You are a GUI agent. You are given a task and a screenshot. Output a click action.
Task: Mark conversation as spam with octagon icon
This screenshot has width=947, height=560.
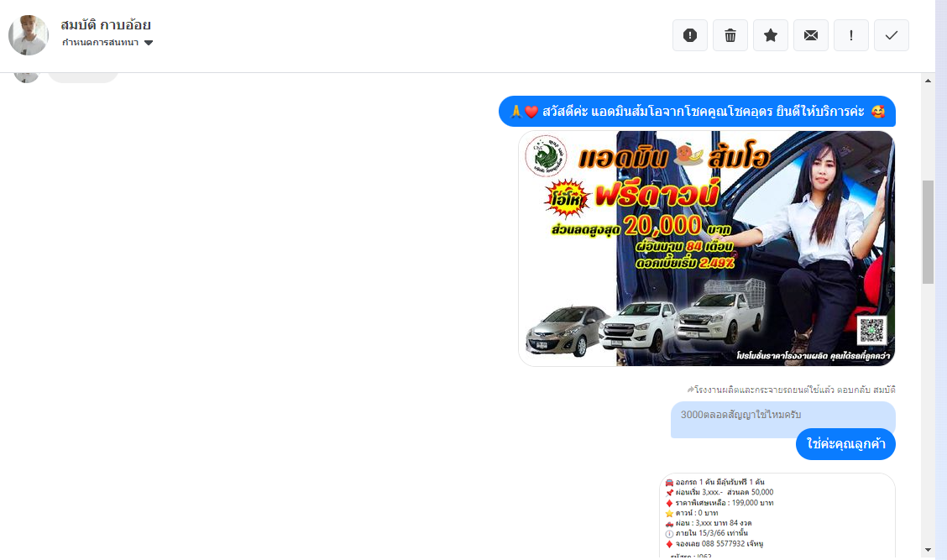pos(690,35)
